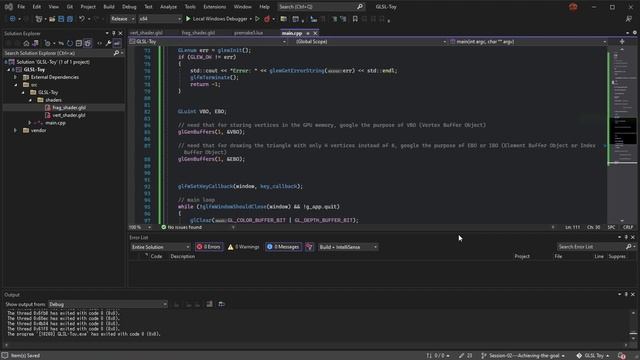Switch to vert_shader.glsl tab
Viewport: 640px width, 360px height.
(146, 33)
